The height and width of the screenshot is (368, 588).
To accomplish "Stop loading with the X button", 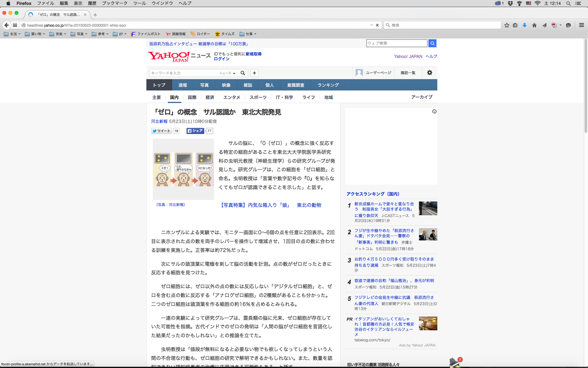I will (x=377, y=25).
